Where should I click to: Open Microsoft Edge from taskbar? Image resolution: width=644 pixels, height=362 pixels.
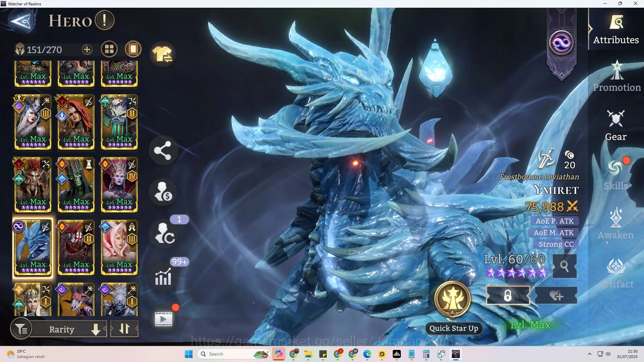pyautogui.click(x=367, y=354)
